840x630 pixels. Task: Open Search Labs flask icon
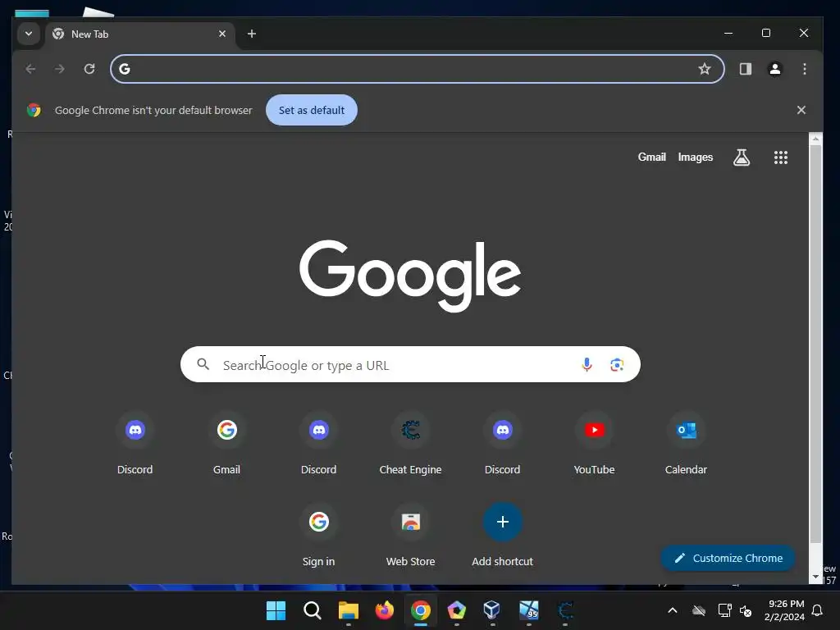click(742, 157)
